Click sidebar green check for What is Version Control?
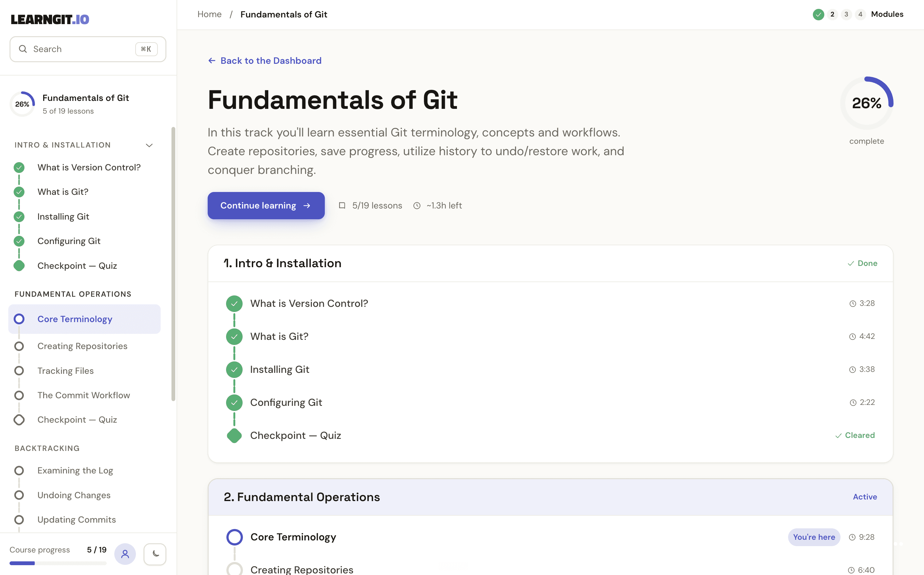Image resolution: width=924 pixels, height=575 pixels. (19, 167)
